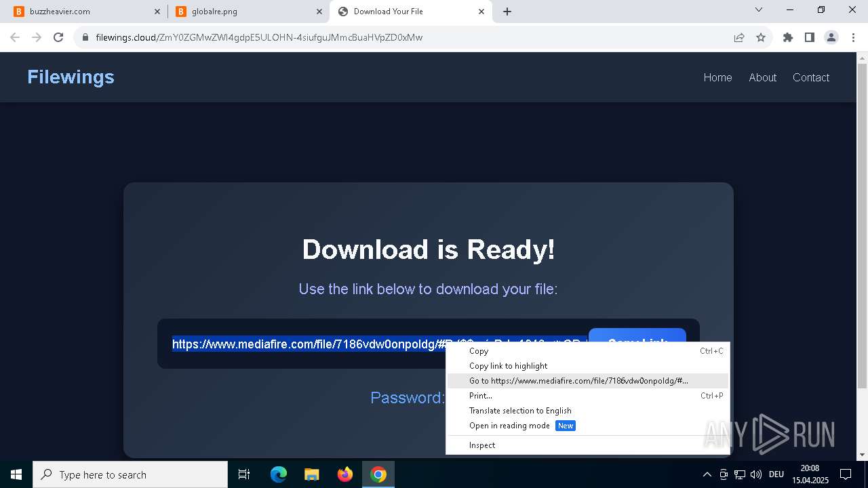Click the Filewings logo
This screenshot has width=868, height=488.
(x=71, y=77)
